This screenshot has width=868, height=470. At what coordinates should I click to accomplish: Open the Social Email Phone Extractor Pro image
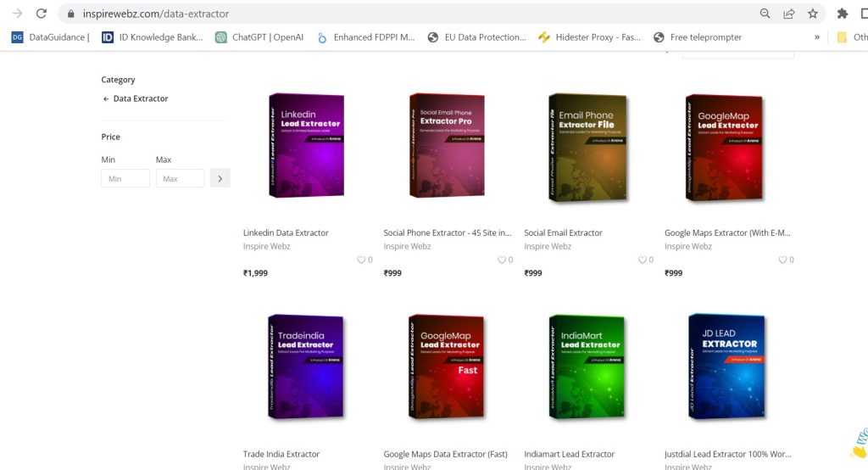pos(447,145)
